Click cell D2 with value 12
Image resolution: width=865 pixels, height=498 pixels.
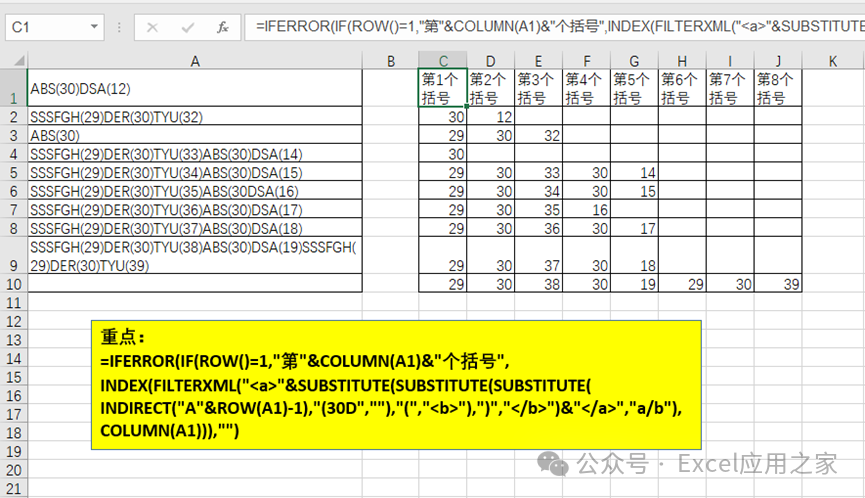click(490, 117)
